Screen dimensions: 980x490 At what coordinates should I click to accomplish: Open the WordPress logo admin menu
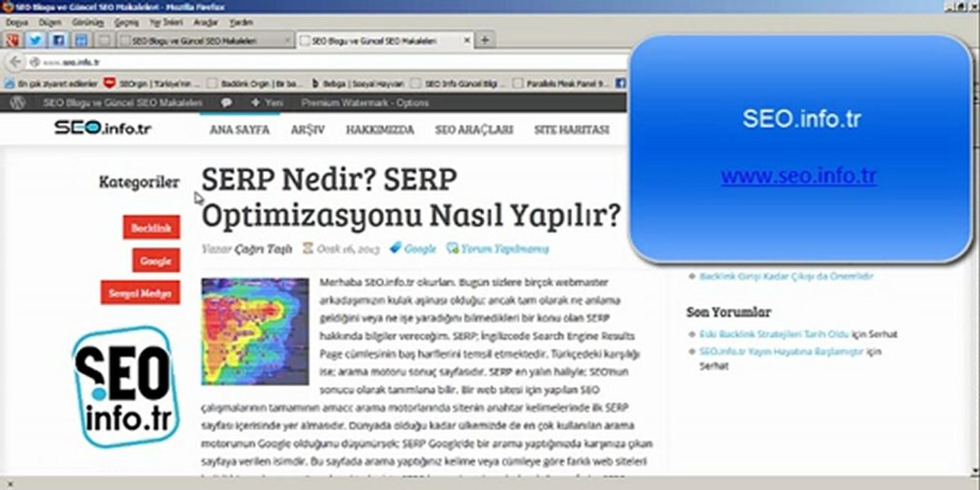pyautogui.click(x=18, y=103)
